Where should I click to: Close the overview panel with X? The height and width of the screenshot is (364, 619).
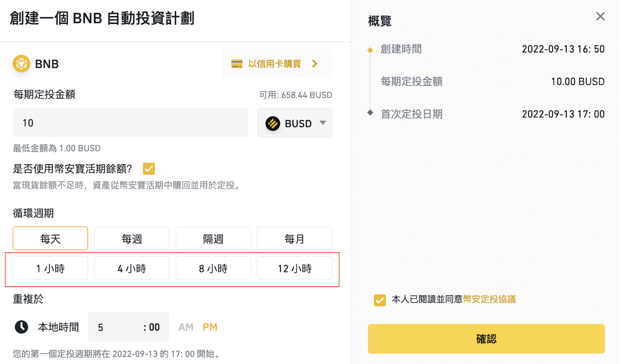click(x=600, y=16)
